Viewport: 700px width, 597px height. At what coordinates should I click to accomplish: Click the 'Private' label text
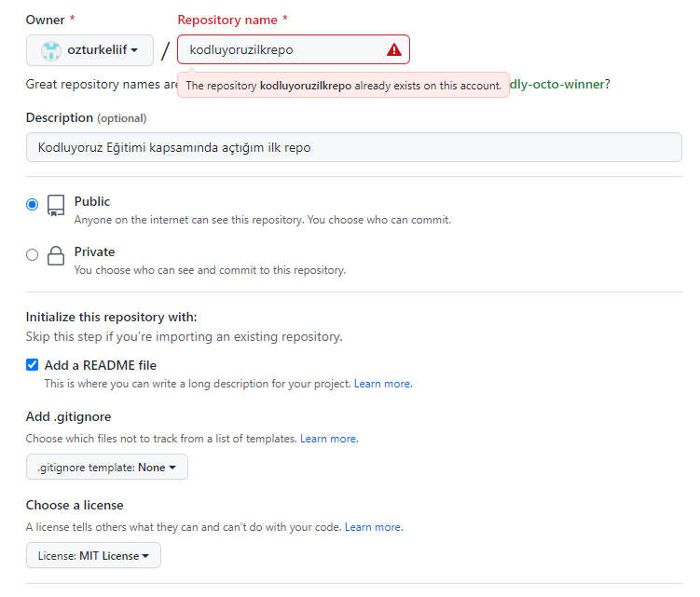(x=95, y=251)
